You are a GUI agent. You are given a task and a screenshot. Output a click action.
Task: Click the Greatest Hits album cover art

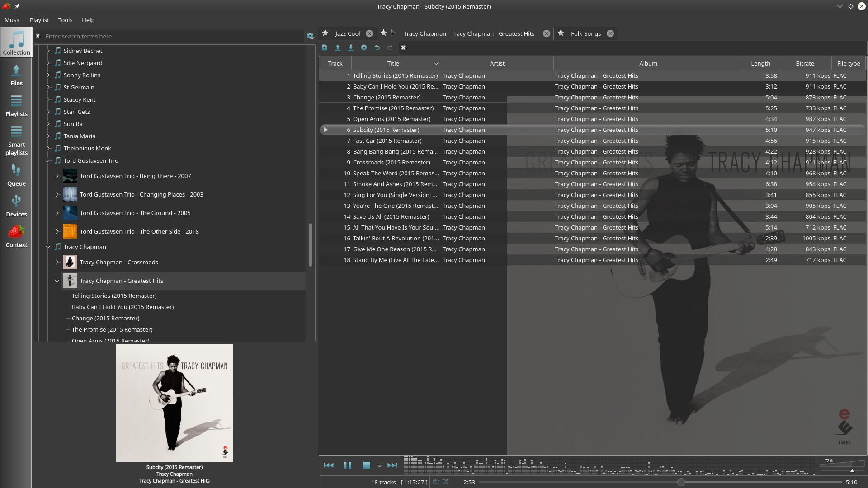(175, 403)
